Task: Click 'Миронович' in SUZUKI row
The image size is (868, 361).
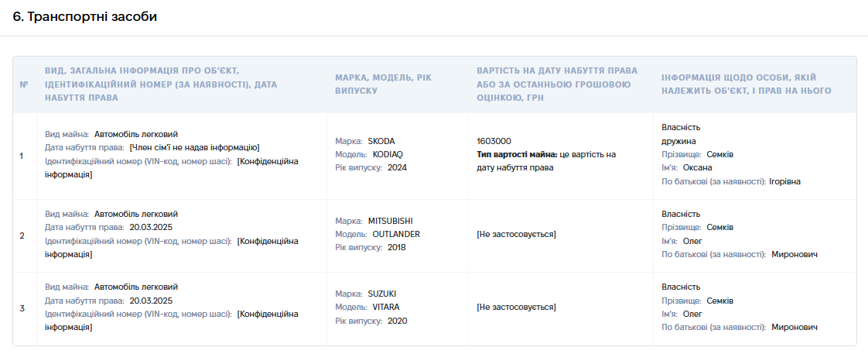Action: tap(795, 327)
